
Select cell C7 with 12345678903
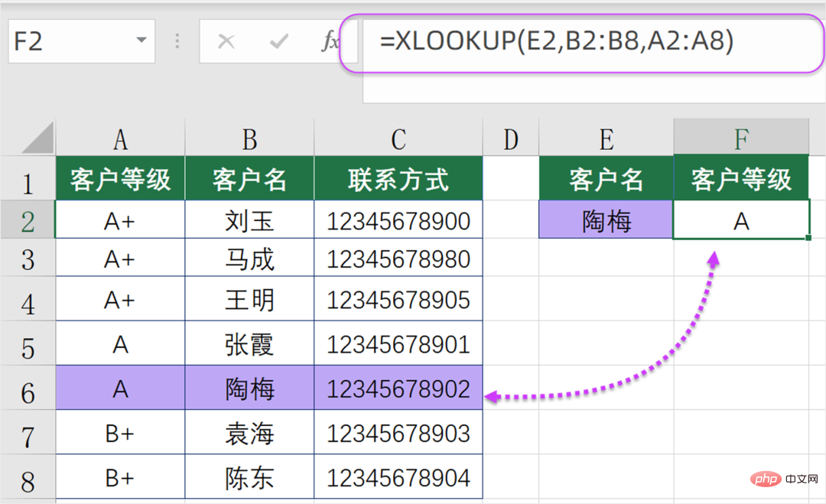coord(398,432)
